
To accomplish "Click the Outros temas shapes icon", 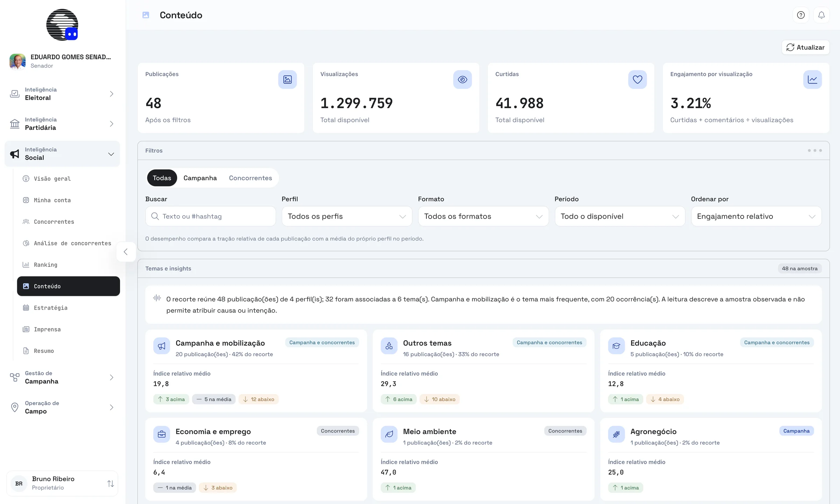I will (x=389, y=346).
